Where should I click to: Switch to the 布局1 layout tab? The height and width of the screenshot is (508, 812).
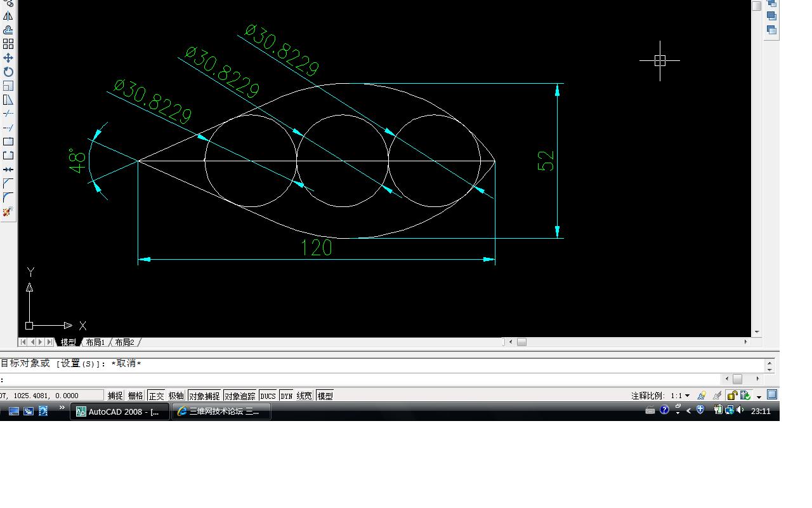pos(95,342)
